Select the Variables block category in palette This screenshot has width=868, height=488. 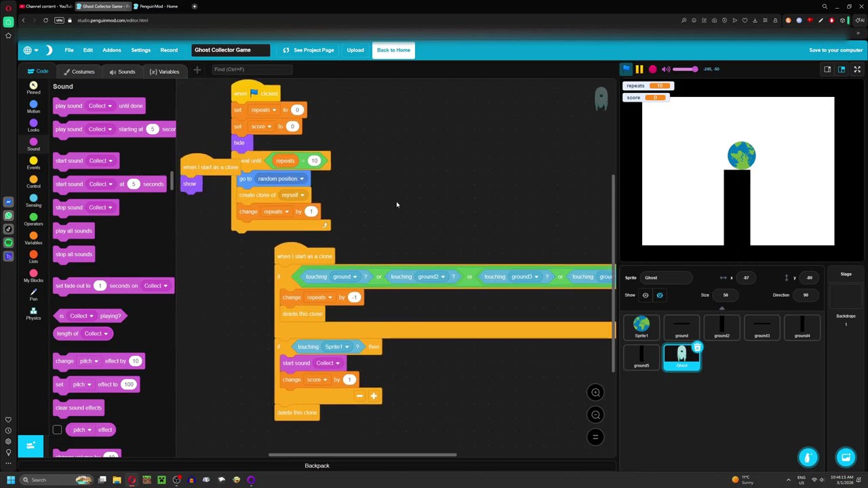(x=33, y=239)
